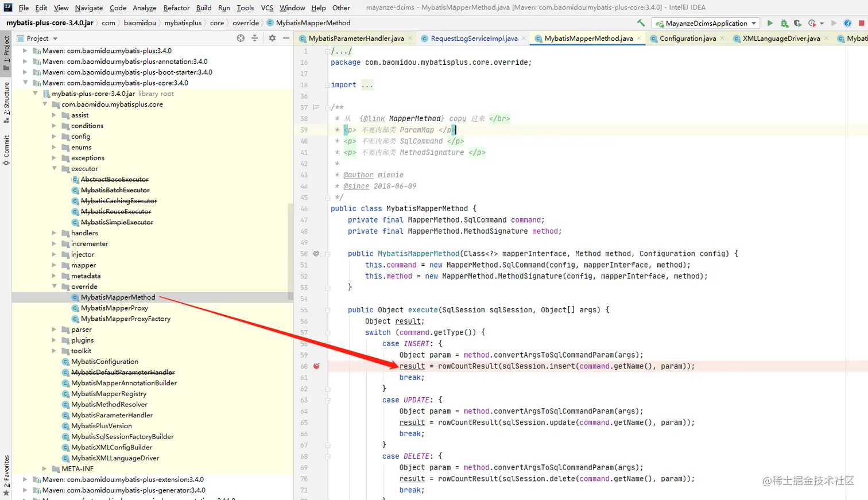The image size is (868, 500).
Task: Open the File menu
Action: pyautogui.click(x=24, y=7)
